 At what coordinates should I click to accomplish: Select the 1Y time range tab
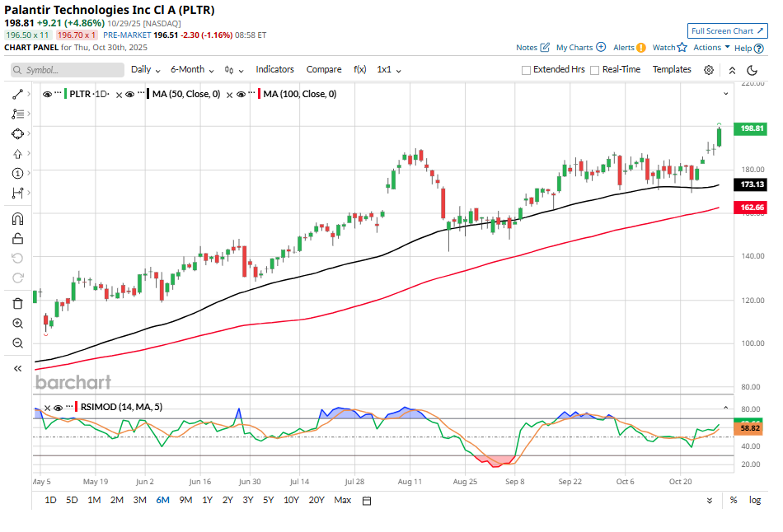pos(207,500)
